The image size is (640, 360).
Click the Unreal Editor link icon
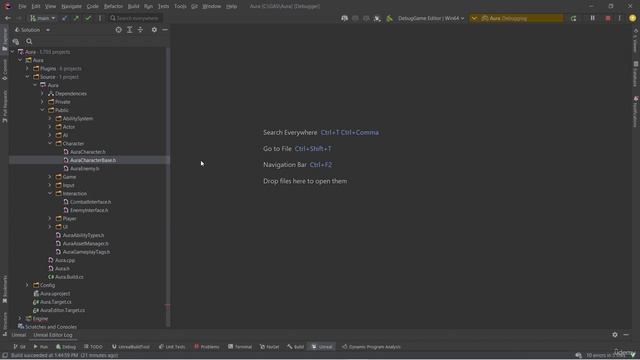[x=377, y=18]
